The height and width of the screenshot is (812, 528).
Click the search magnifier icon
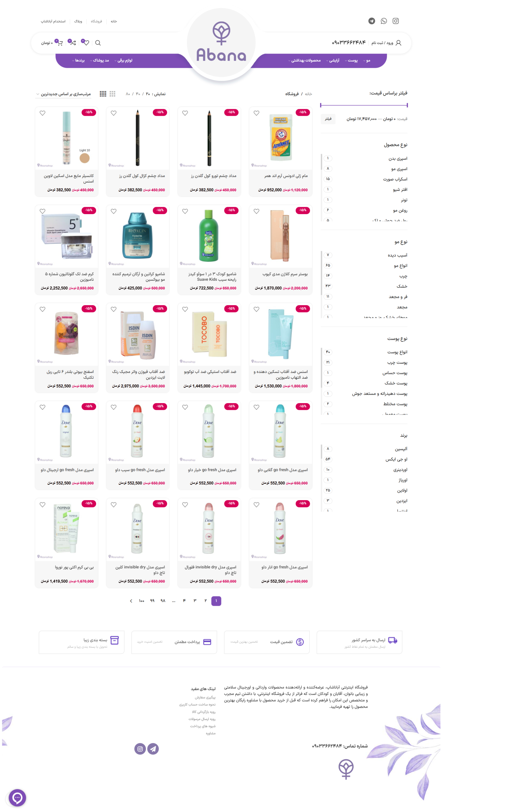tap(98, 43)
